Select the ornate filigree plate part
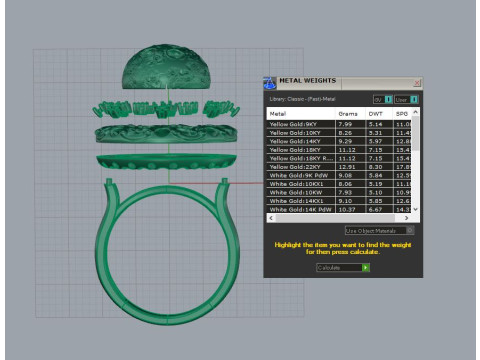The width and height of the screenshot is (480, 360). point(166,133)
